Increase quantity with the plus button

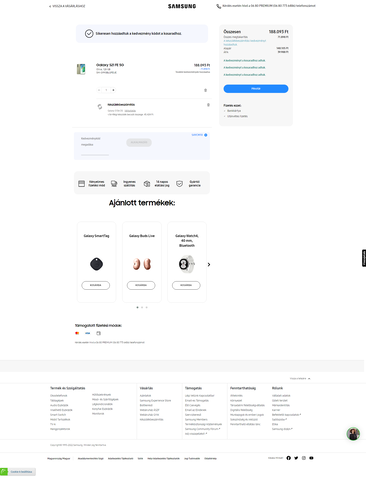[113, 90]
